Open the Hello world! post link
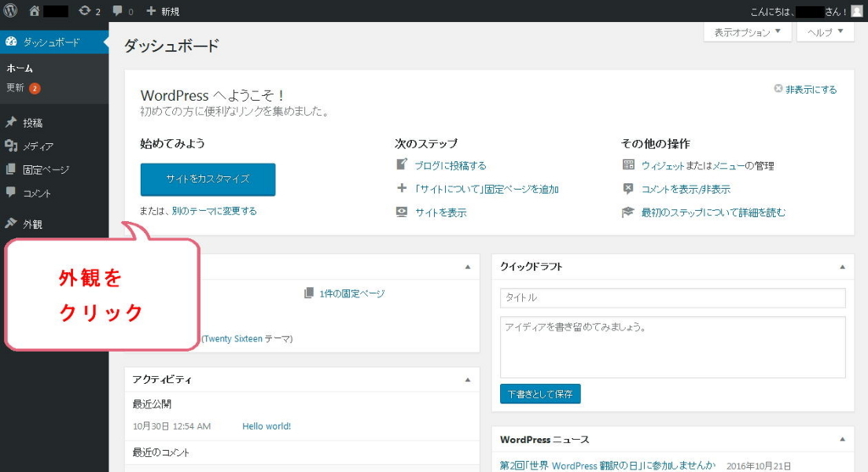 click(x=266, y=426)
